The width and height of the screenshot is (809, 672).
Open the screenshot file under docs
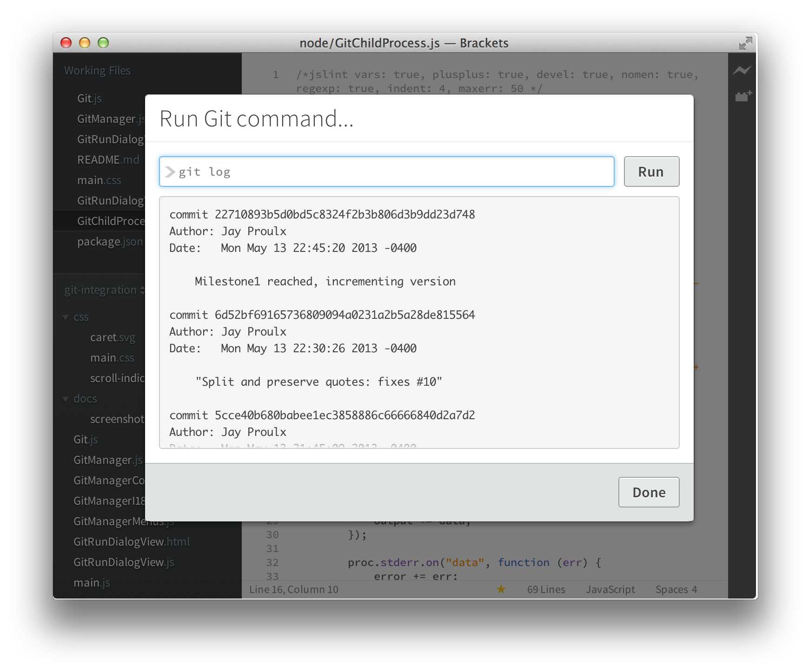[118, 419]
